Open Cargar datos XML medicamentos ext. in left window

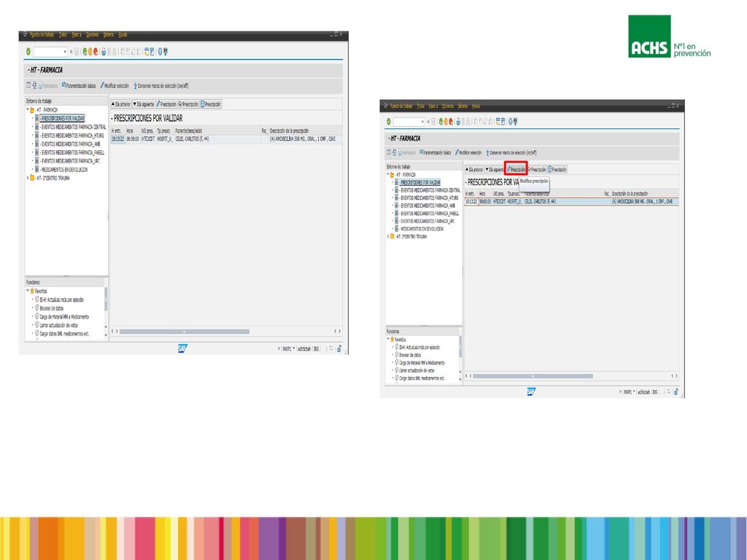coord(64,334)
